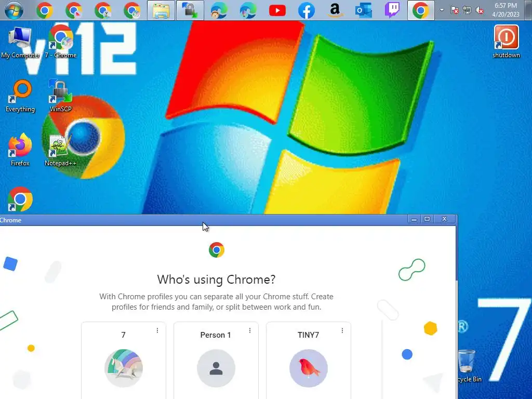Open the clock showing 6:57 PM
Screen dimensions: 532x399
pyautogui.click(x=506, y=10)
